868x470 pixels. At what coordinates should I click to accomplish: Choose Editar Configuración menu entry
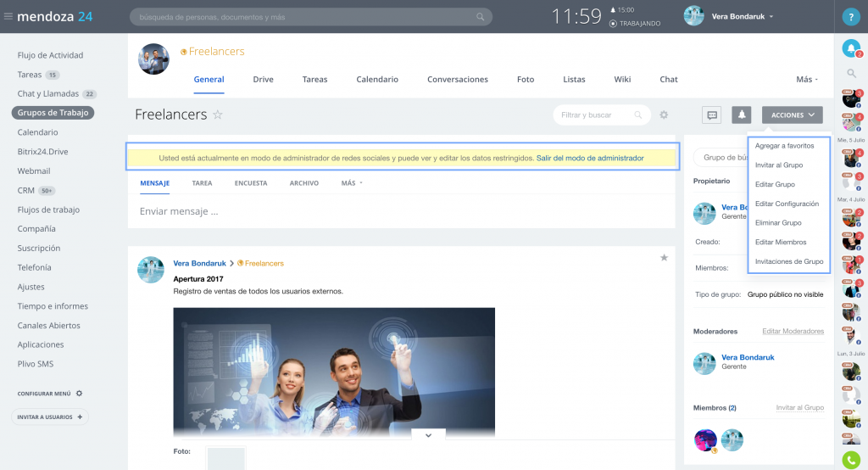click(787, 204)
